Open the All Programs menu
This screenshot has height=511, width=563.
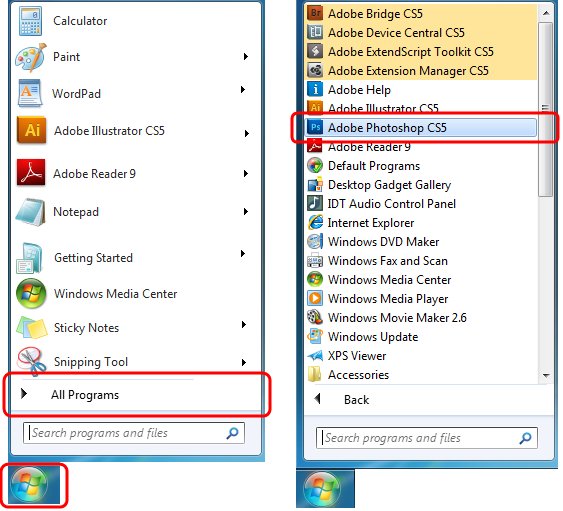point(136,394)
